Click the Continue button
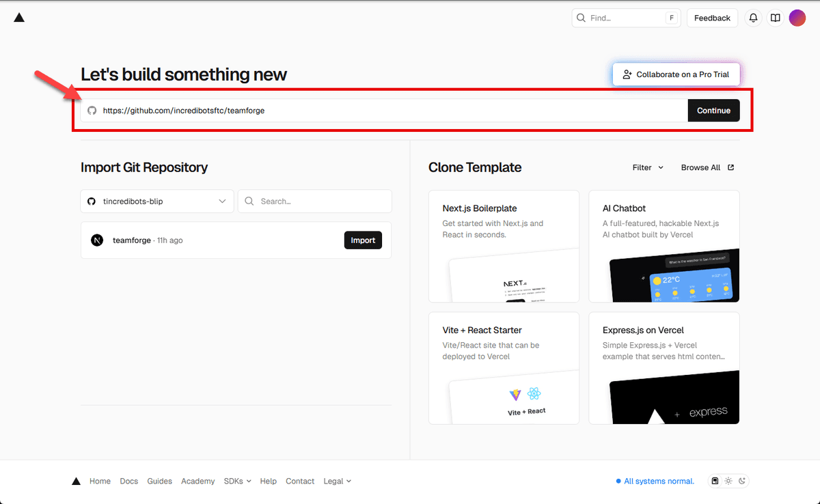 click(713, 110)
